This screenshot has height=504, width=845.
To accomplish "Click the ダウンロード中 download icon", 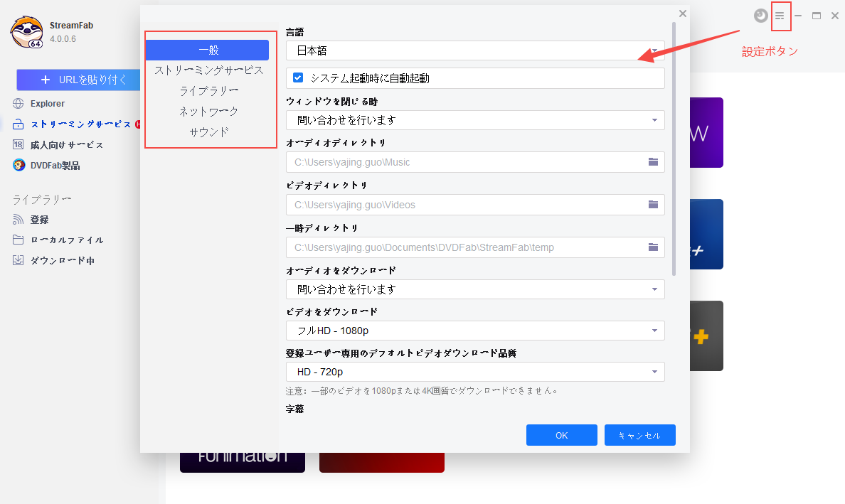I will click(x=18, y=260).
